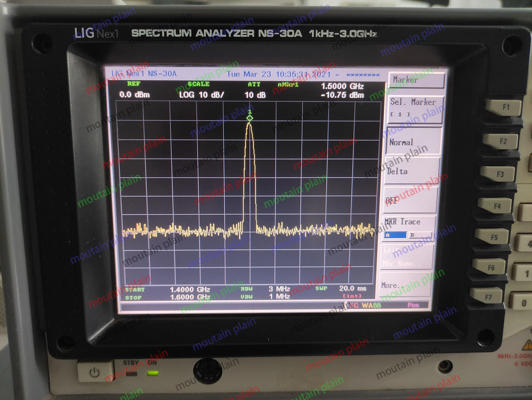This screenshot has height=400, width=532.
Task: Click the green ON indicator LED
Action: (153, 373)
